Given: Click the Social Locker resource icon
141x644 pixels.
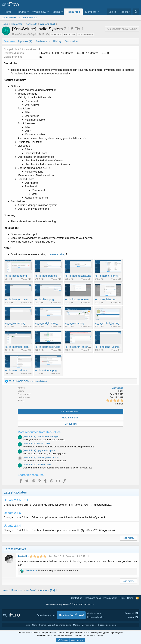Looking at the screenshot, I should (x=20, y=444).
